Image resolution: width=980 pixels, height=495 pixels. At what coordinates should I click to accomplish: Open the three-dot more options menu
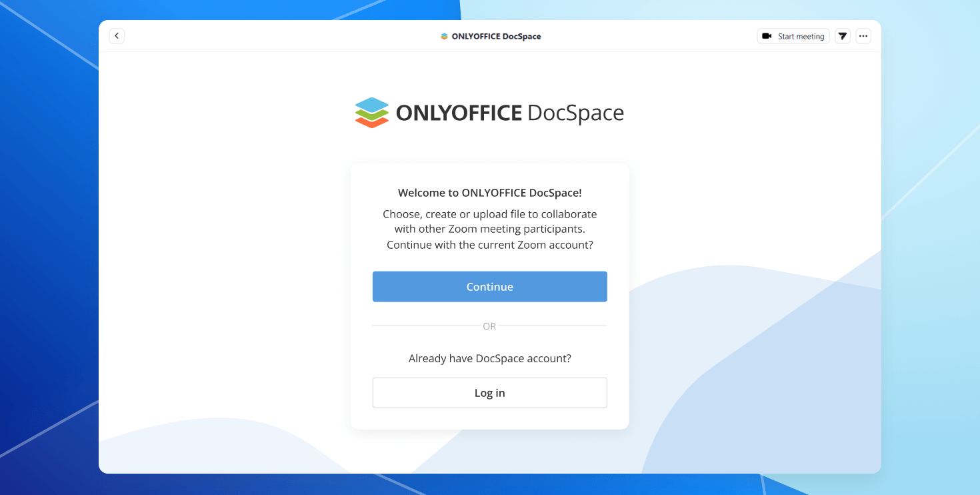point(863,36)
